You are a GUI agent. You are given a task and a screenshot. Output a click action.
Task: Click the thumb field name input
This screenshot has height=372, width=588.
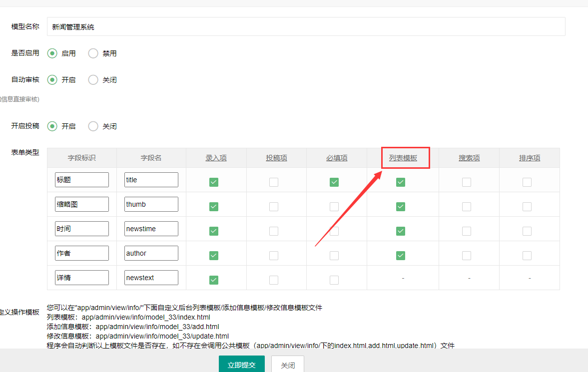pyautogui.click(x=151, y=204)
